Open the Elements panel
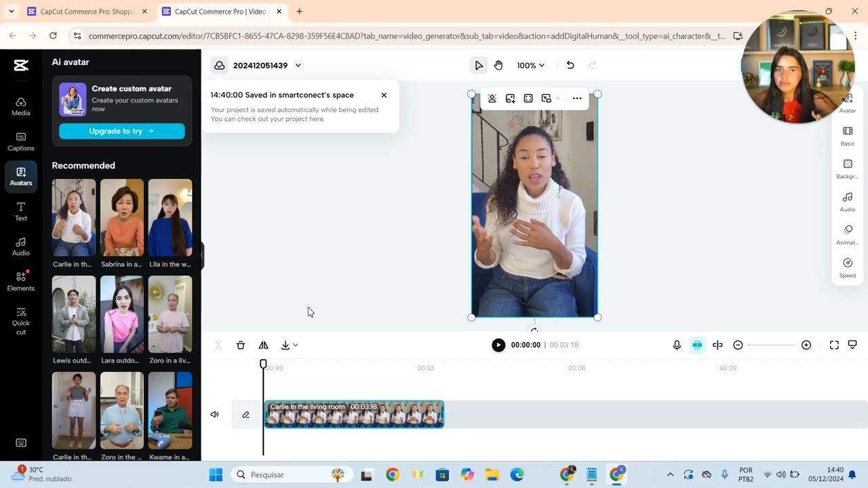Image resolution: width=868 pixels, height=488 pixels. [20, 282]
